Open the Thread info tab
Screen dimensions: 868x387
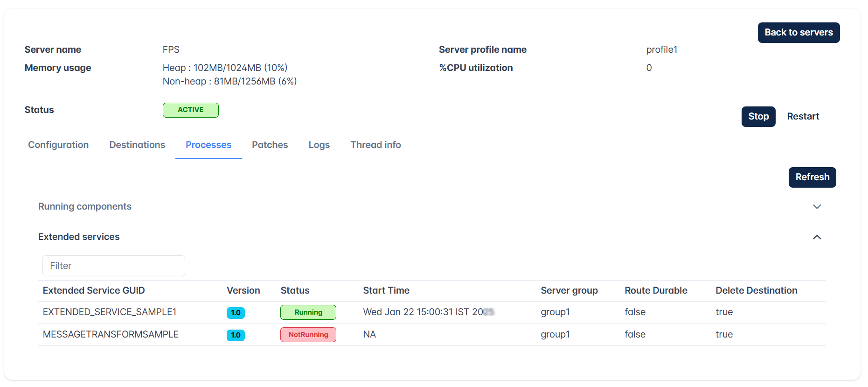pyautogui.click(x=375, y=145)
